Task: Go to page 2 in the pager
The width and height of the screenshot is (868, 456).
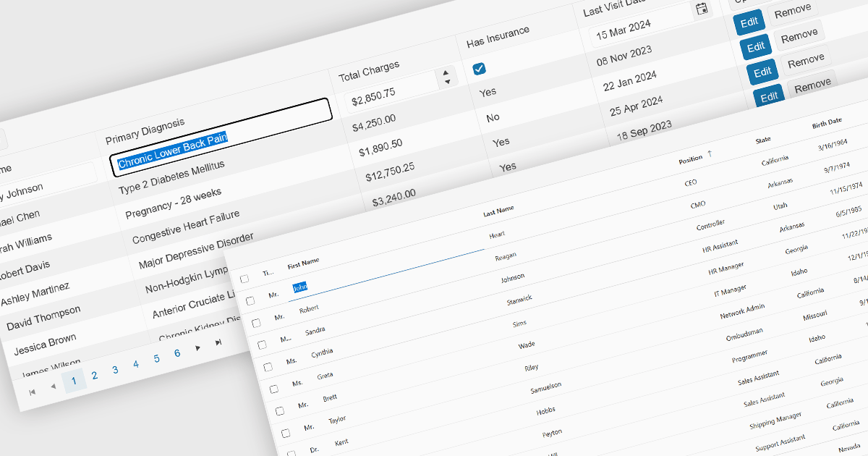Action: click(x=94, y=375)
